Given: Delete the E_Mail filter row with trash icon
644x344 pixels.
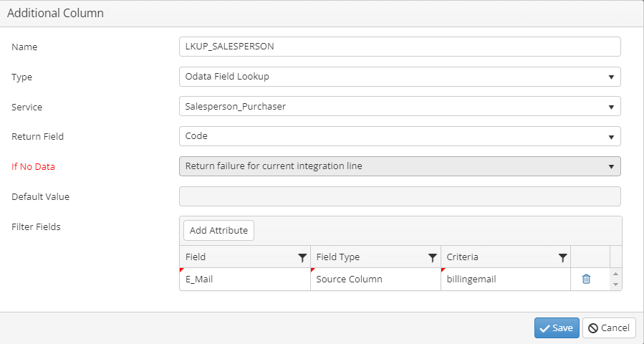Looking at the screenshot, I should (586, 279).
